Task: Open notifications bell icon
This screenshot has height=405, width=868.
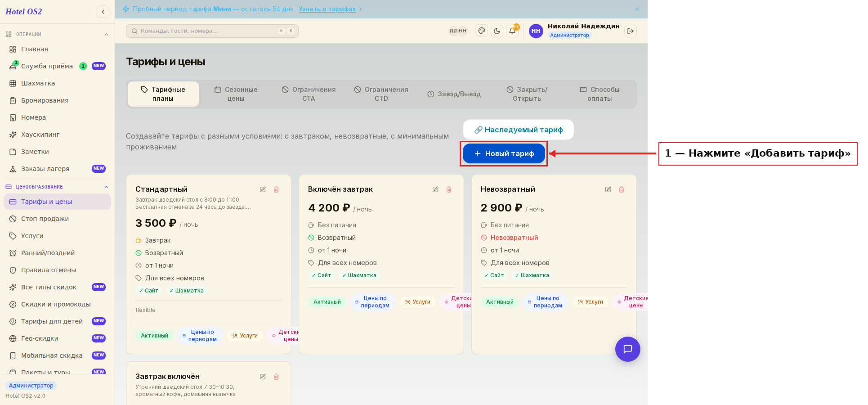Action: 512,31
